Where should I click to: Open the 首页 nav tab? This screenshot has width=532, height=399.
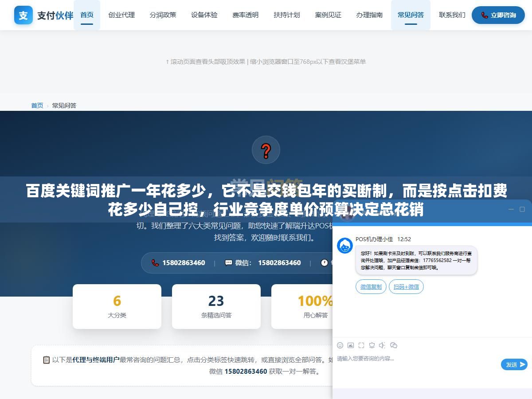point(87,15)
